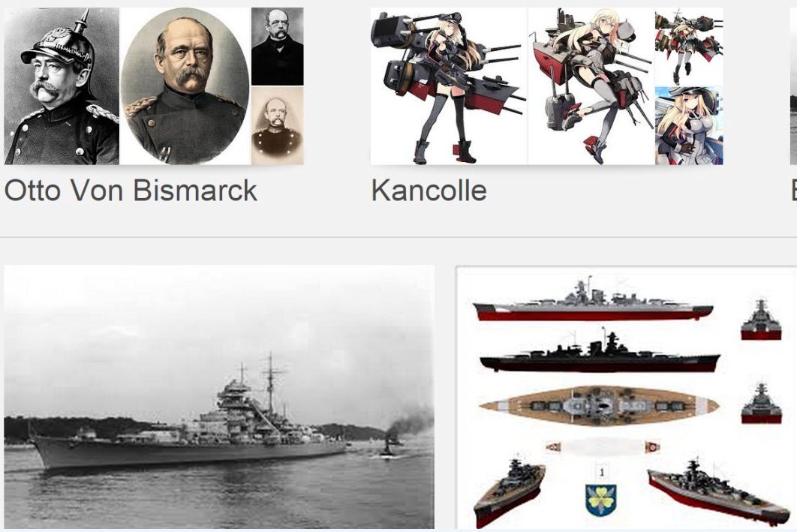The height and width of the screenshot is (532, 797).
Task: Select the small sepia uniform Bismarck photo
Action: coord(278,126)
